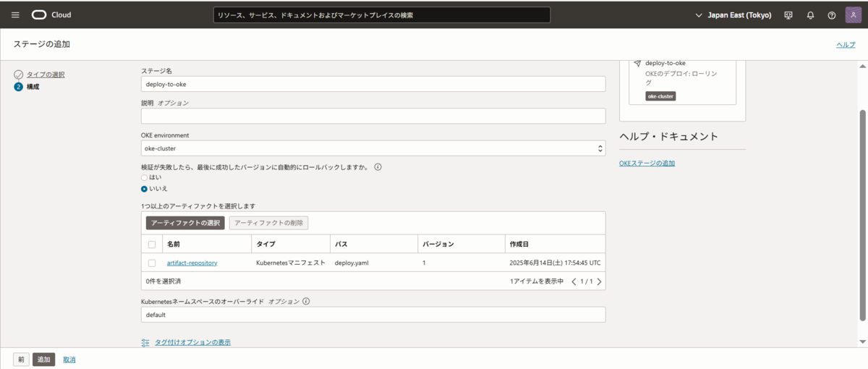Screen dimensions: 868x369
Task: Focus the description input field
Action: click(373, 116)
